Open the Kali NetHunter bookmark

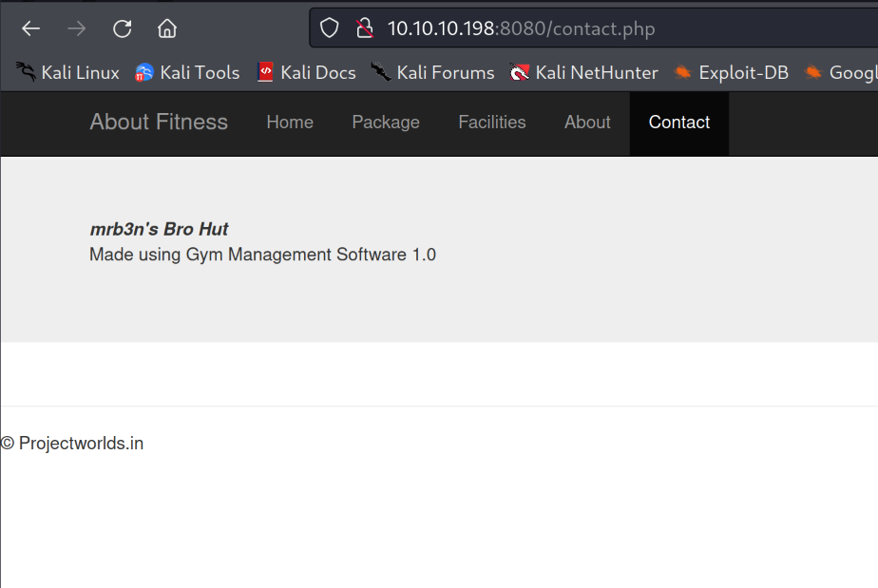[x=583, y=72]
